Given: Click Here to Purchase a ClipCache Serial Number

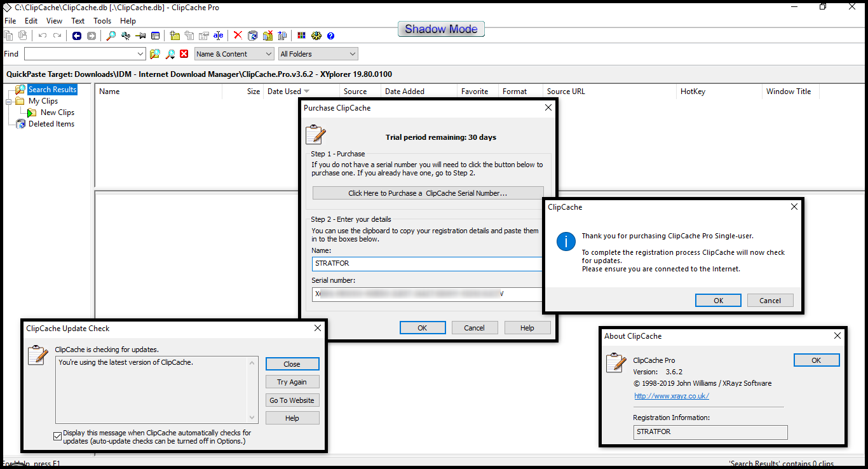Looking at the screenshot, I should point(428,193).
